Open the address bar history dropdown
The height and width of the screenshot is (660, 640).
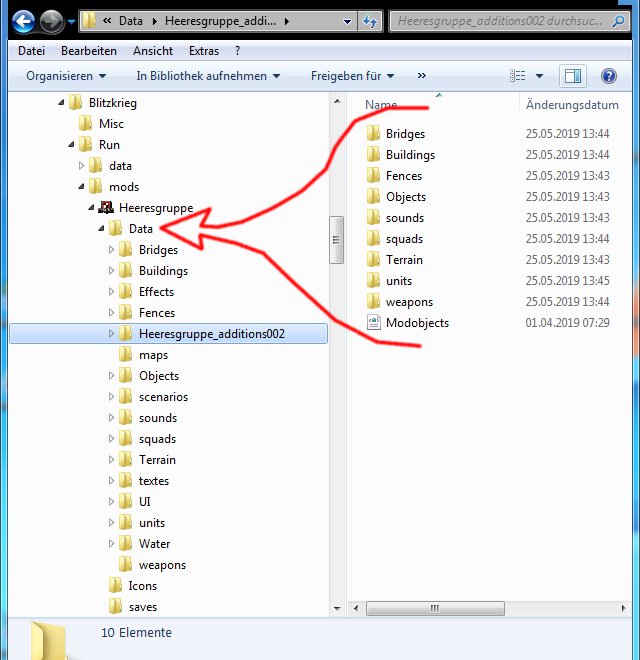click(347, 21)
